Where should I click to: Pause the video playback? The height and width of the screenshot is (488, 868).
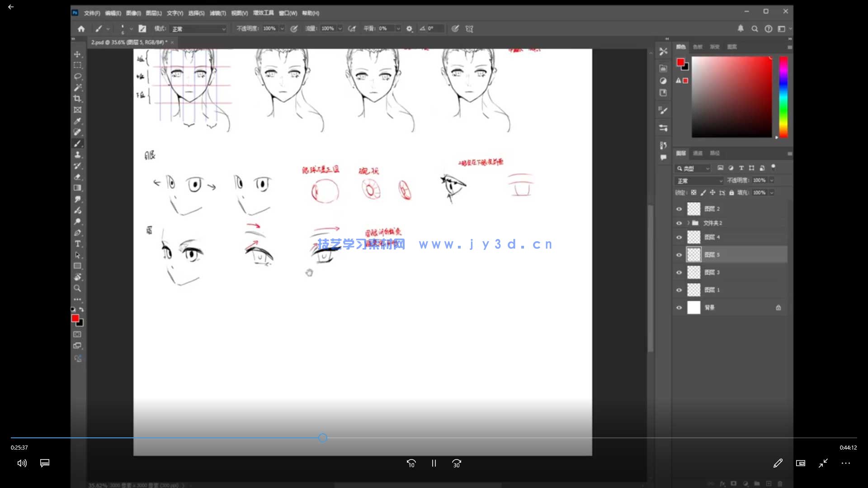click(x=434, y=463)
